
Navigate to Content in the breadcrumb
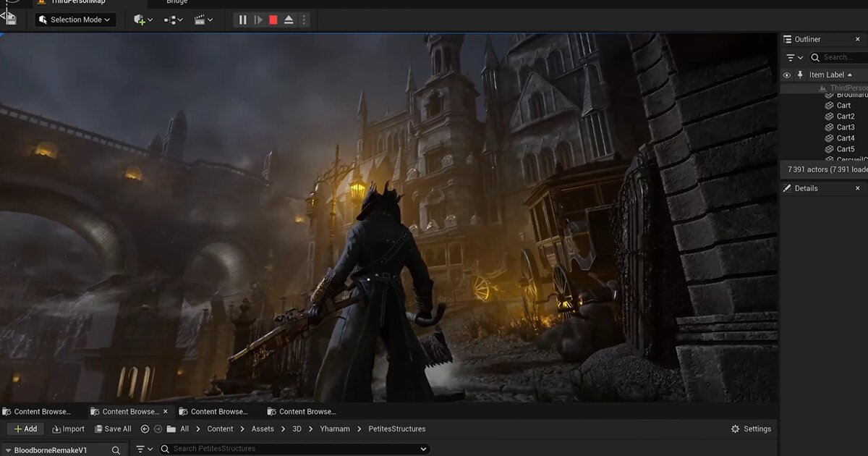[x=220, y=429]
